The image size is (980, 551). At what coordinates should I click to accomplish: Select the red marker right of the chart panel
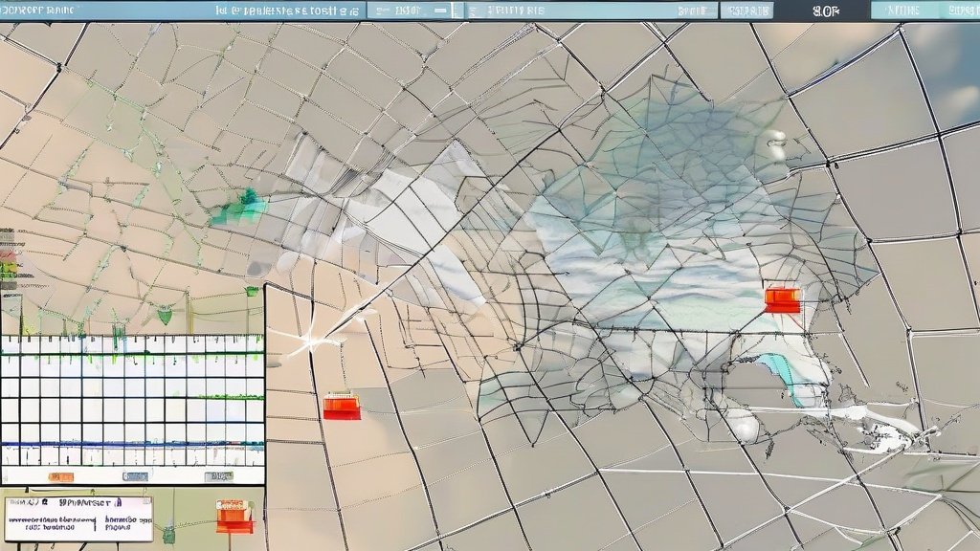[342, 407]
